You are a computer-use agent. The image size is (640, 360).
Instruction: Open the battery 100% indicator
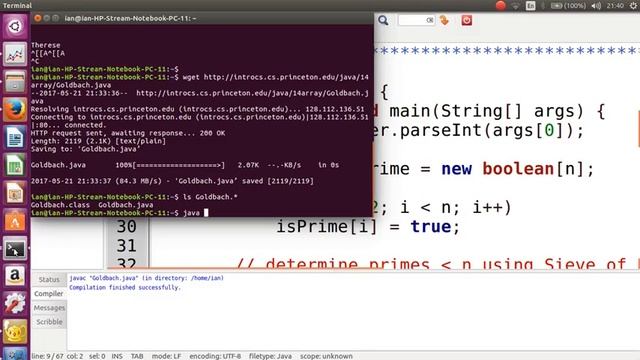568,6
